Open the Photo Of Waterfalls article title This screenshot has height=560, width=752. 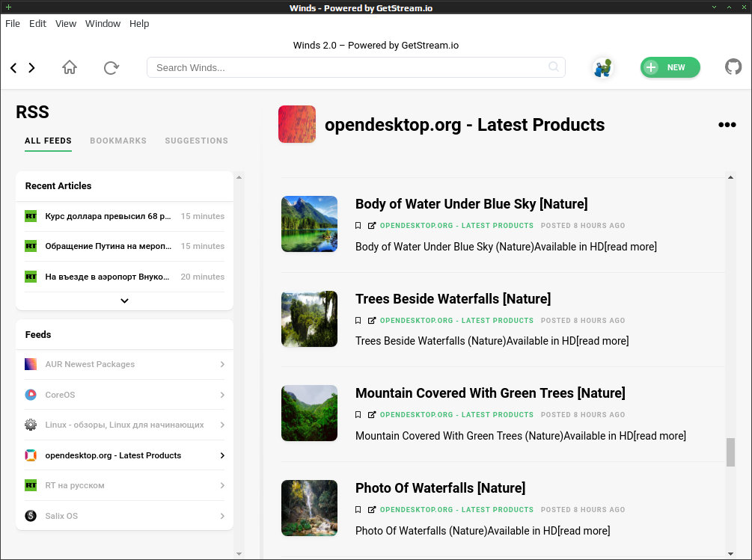coord(440,488)
